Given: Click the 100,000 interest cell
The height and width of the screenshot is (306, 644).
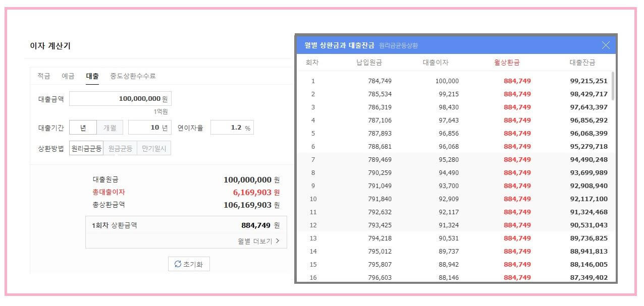Looking at the screenshot, I should (x=447, y=81).
